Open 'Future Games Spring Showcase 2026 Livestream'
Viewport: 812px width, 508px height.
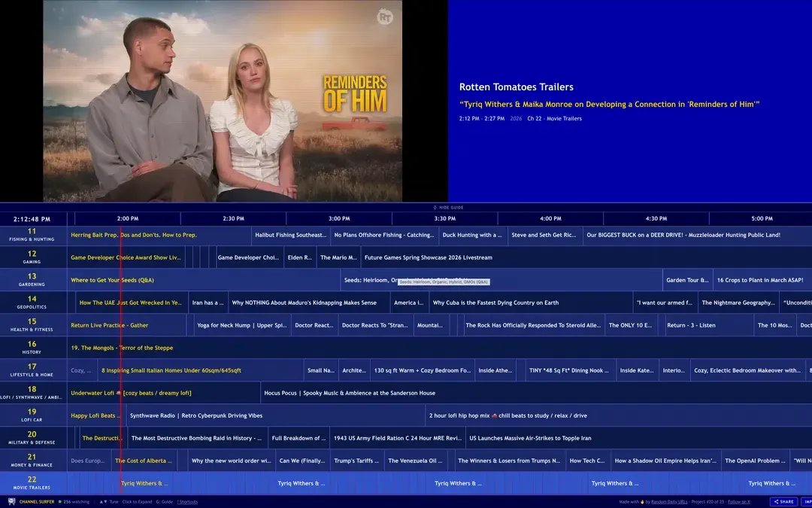coord(586,257)
